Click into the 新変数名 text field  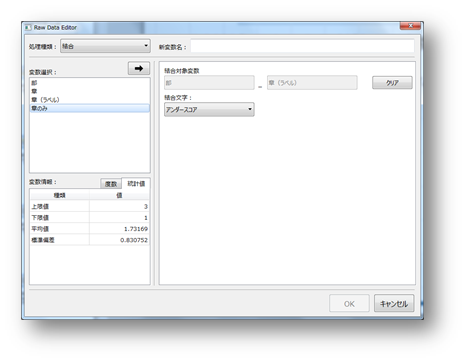click(x=303, y=46)
